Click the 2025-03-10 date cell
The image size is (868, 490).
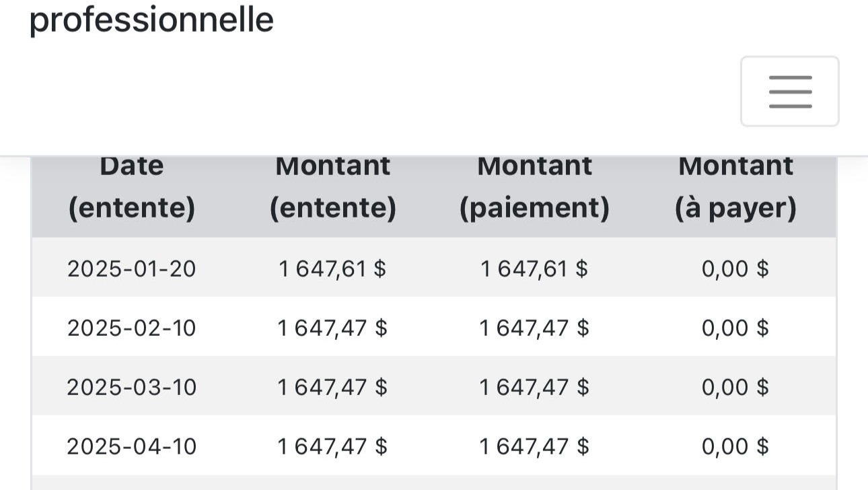(132, 388)
